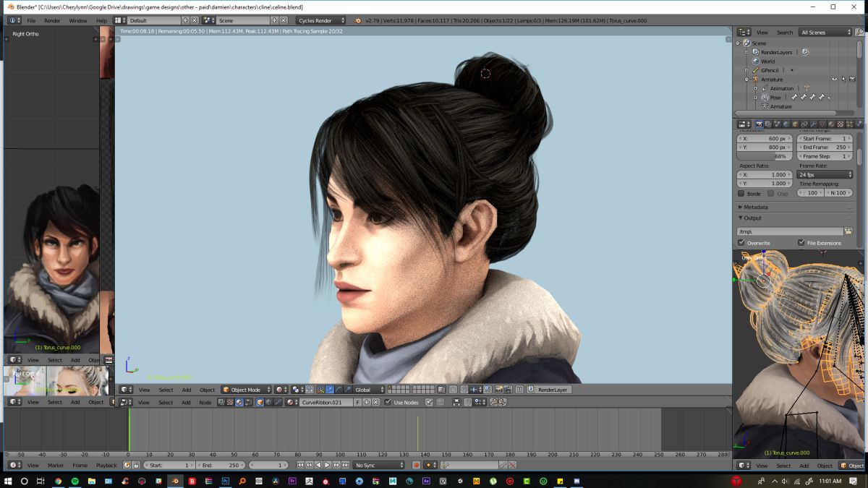Click the RenderLayer selector in 3D header
The image size is (868, 488).
pyautogui.click(x=549, y=390)
